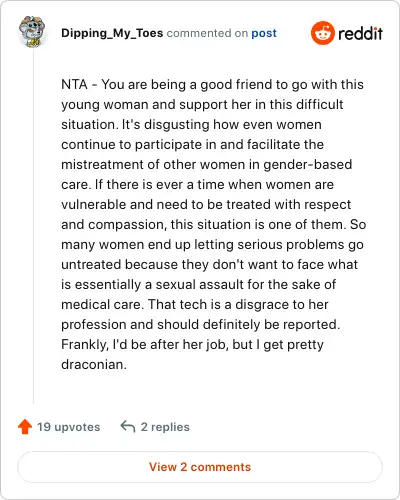Click the line 'vulnerable and need to be treated'
The width and height of the screenshot is (400, 500).
tap(166, 204)
